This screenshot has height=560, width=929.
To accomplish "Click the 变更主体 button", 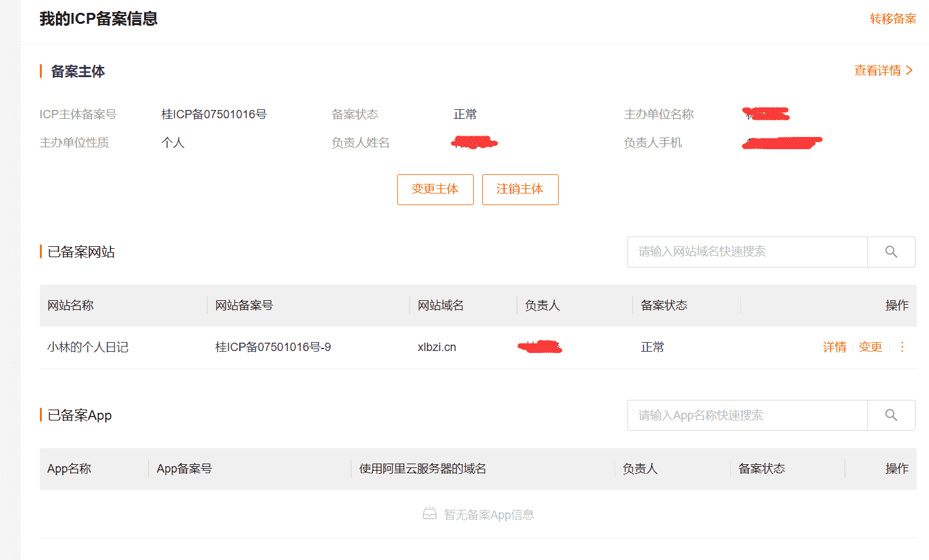I will [435, 189].
